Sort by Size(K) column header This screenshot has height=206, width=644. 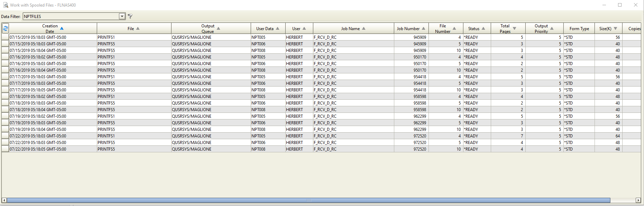click(608, 28)
